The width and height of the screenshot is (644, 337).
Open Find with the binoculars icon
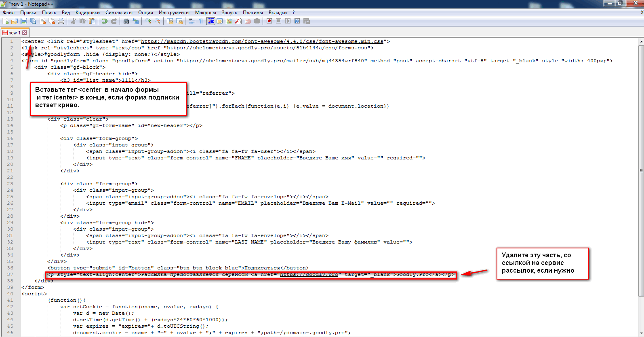pos(126,21)
